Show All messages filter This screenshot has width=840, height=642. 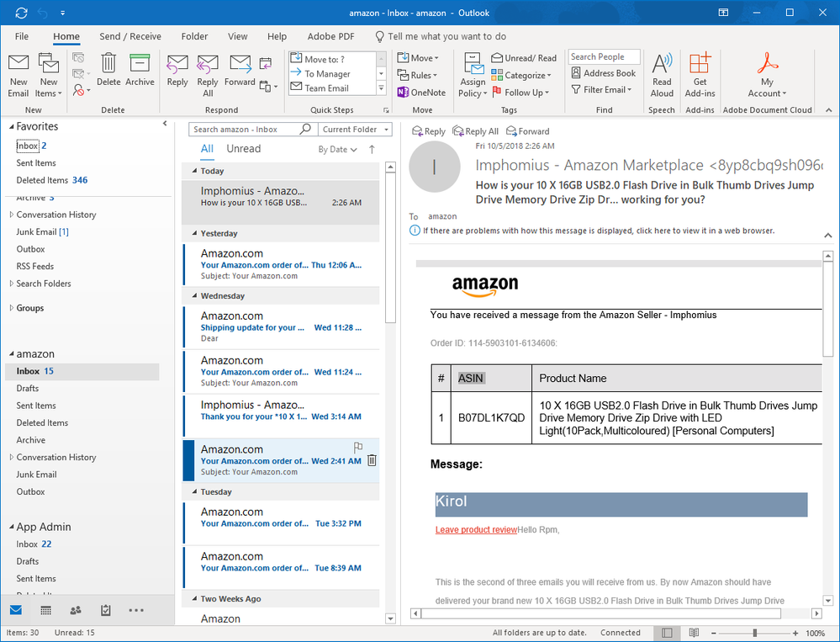pyautogui.click(x=207, y=149)
